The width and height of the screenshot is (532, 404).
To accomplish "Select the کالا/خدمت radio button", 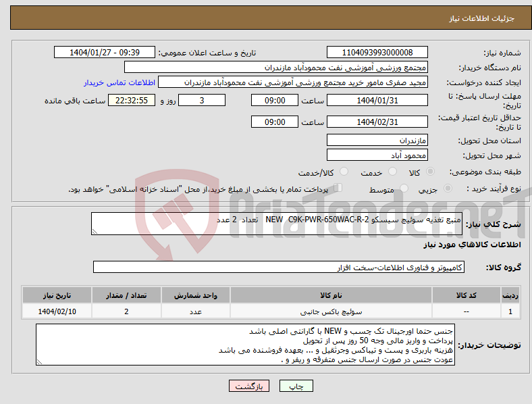I will click(344, 172).
